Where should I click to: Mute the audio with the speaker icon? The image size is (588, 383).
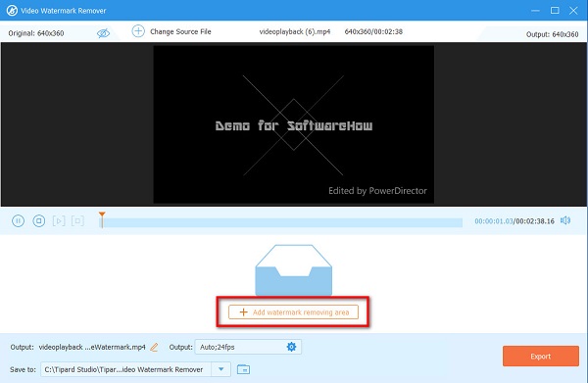pyautogui.click(x=565, y=220)
